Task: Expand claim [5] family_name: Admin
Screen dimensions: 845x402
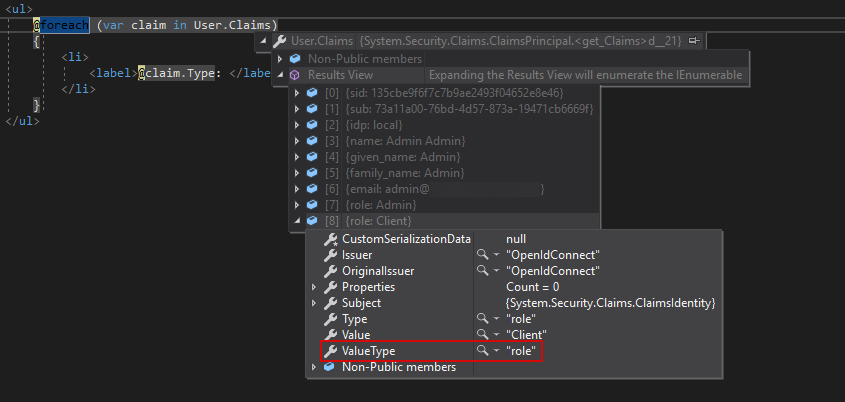Action: (x=296, y=173)
